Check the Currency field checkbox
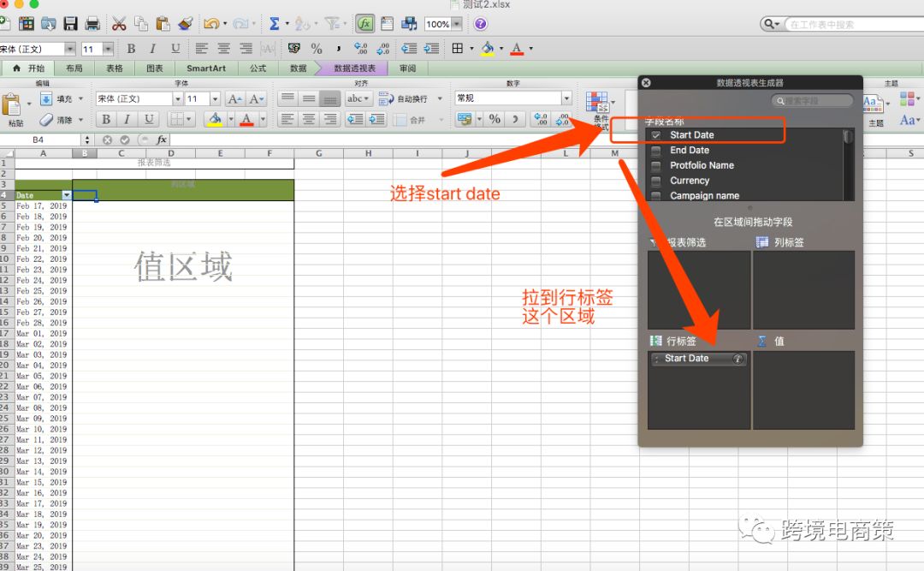This screenshot has width=924, height=571. 656,181
